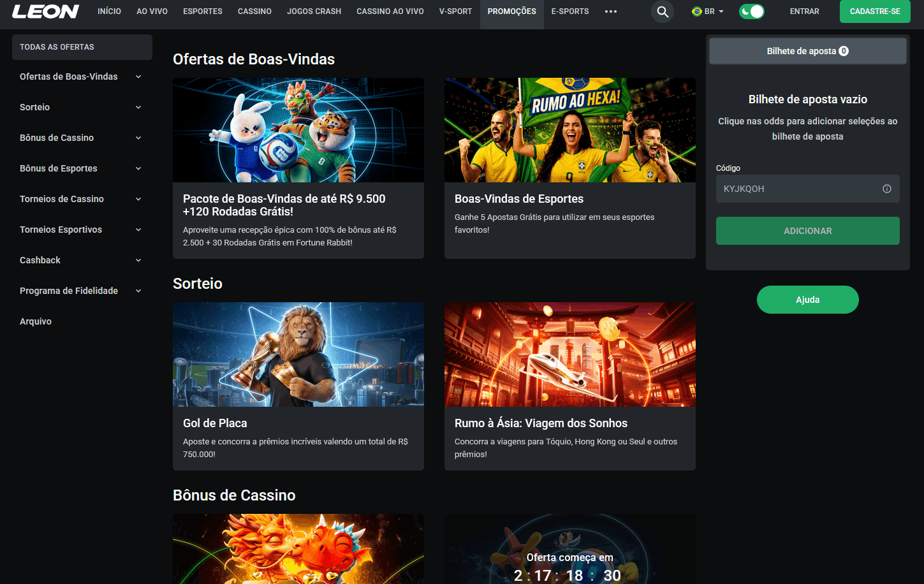
Task: Click the LEON logo
Action: [45, 11]
